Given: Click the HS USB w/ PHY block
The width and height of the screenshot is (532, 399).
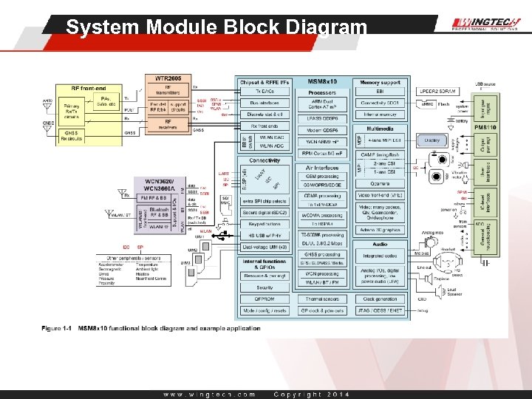Looking at the screenshot, I should (x=265, y=236).
